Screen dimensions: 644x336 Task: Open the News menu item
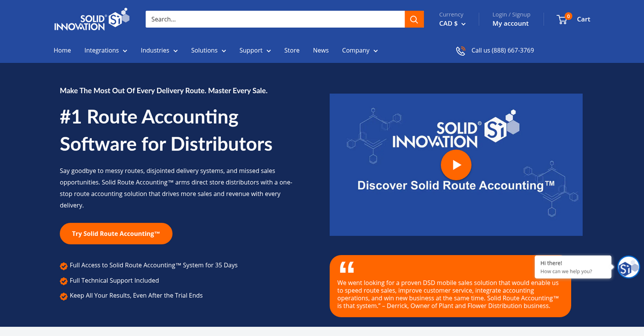[321, 50]
